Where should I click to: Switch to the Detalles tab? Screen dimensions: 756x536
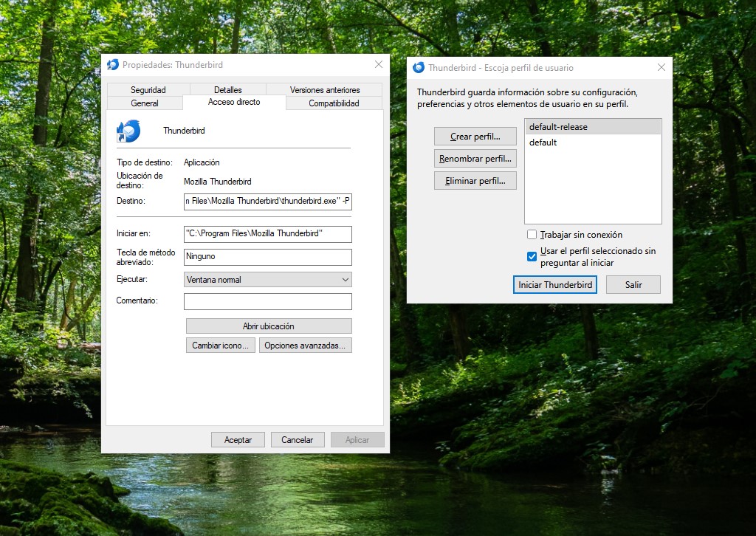[227, 89]
